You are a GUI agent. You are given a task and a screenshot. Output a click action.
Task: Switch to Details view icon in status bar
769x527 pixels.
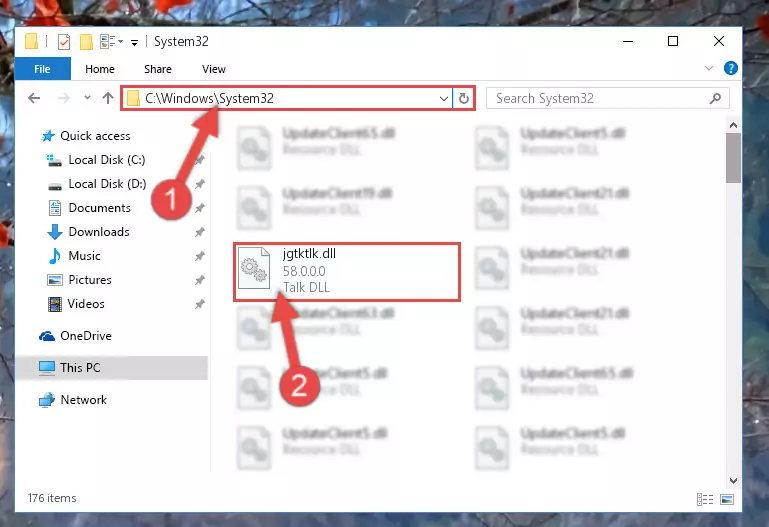705,500
